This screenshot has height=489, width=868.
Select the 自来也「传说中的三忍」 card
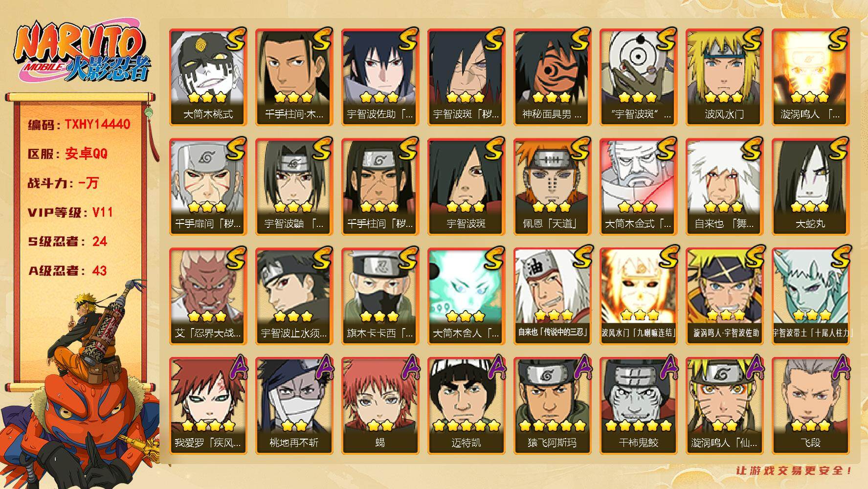(x=552, y=296)
